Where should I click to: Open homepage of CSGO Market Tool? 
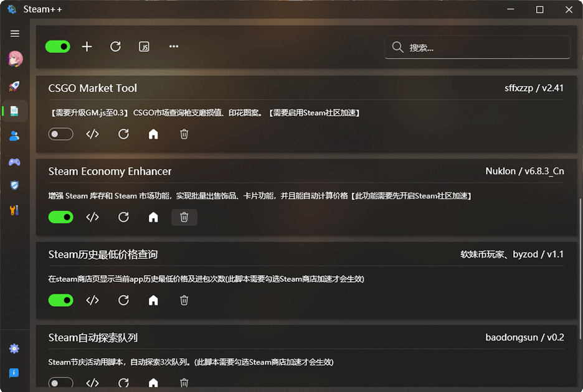(153, 134)
